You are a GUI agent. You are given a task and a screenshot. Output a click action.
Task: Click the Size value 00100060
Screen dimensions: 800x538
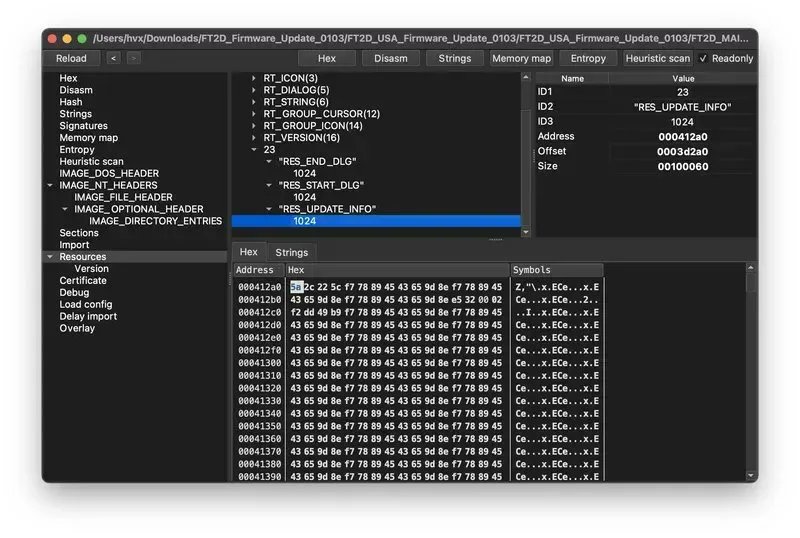point(683,166)
